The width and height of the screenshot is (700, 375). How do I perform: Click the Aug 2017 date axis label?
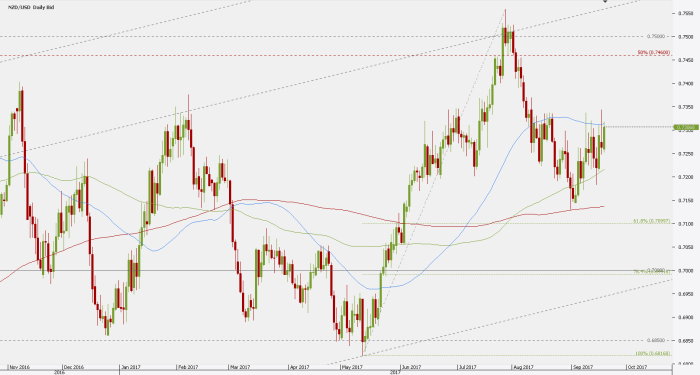pyautogui.click(x=523, y=367)
